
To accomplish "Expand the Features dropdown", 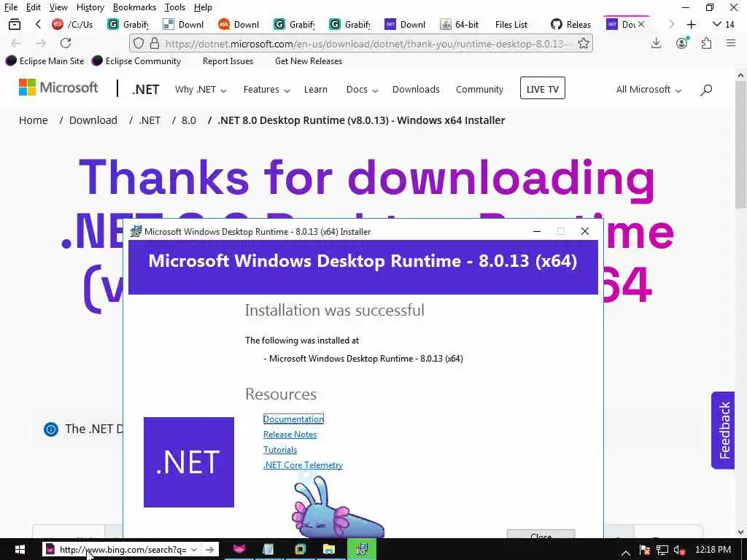I will [266, 90].
